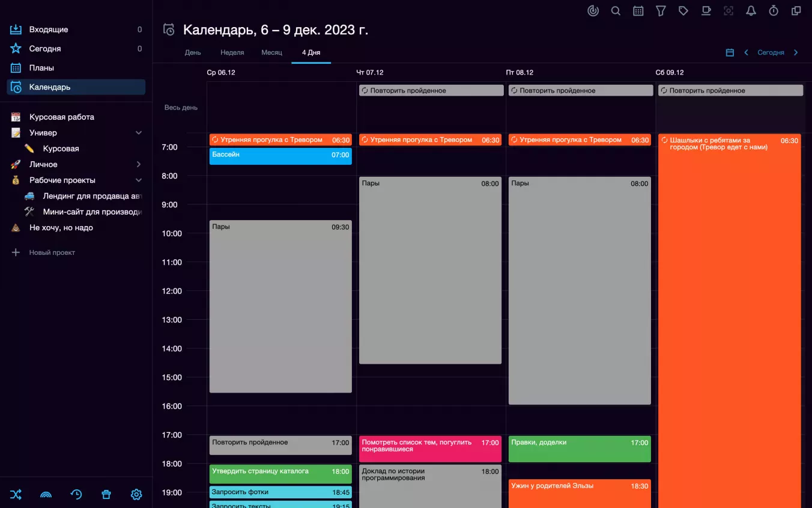Viewport: 812px width, 508px height.
Task: Click the Ср 06.12 day header
Action: point(221,72)
